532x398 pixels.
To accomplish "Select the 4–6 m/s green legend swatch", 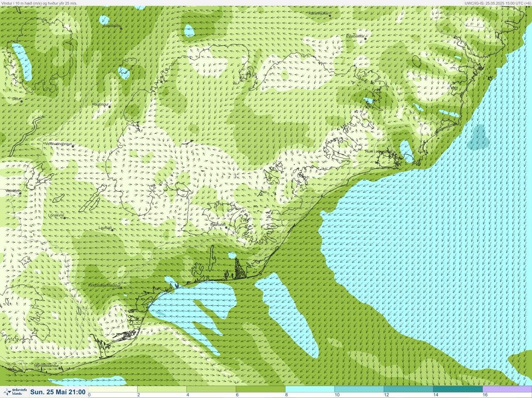I will (211, 389).
